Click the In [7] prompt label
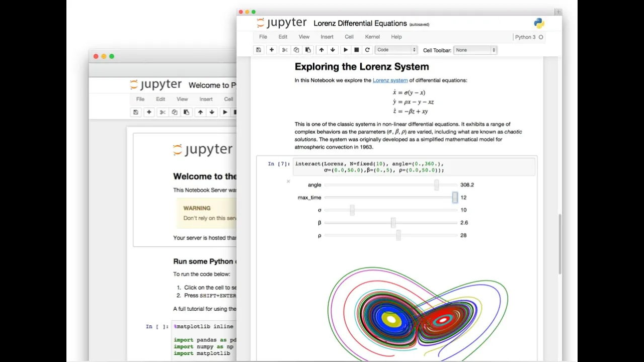The height and width of the screenshot is (362, 644). [279, 164]
